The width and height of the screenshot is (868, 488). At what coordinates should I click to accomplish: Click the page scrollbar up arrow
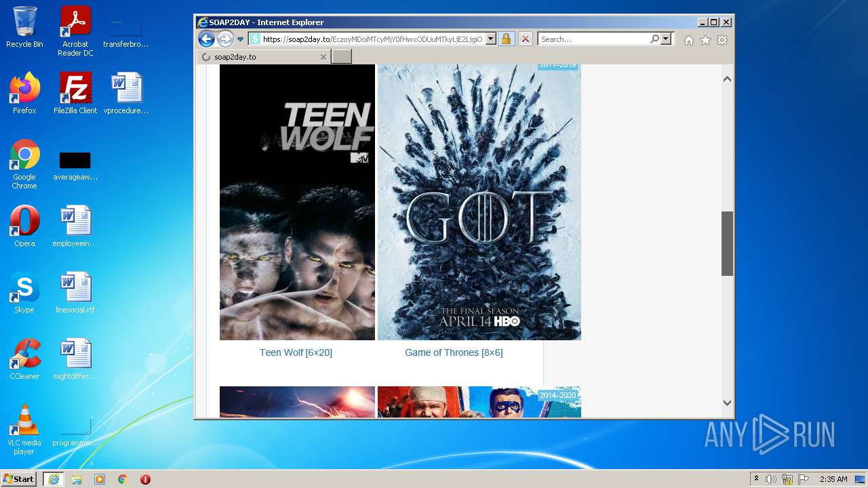(727, 79)
